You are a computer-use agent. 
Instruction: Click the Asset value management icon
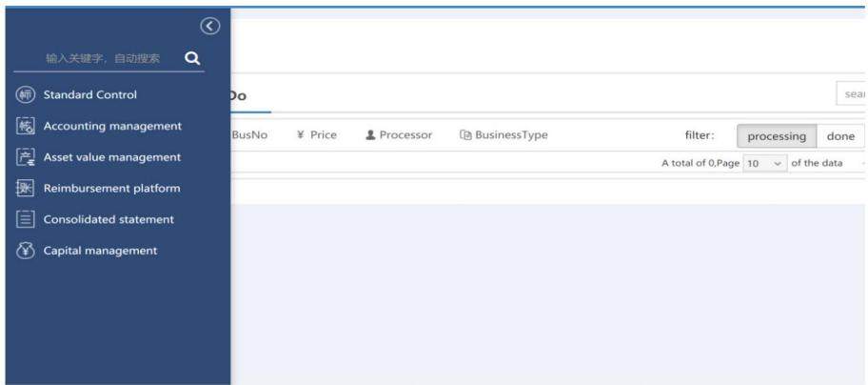point(26,157)
